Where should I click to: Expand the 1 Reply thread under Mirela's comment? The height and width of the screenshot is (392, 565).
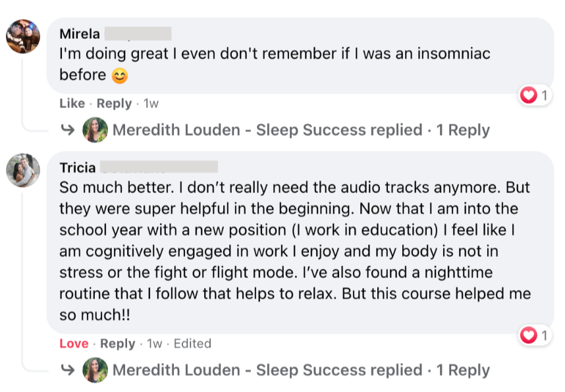[x=463, y=130]
